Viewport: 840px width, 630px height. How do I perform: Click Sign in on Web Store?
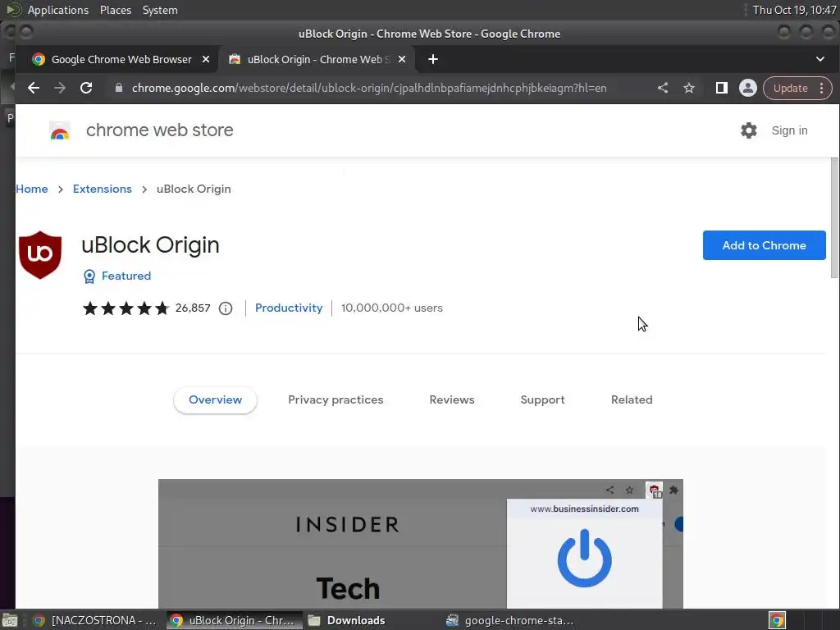(x=789, y=130)
